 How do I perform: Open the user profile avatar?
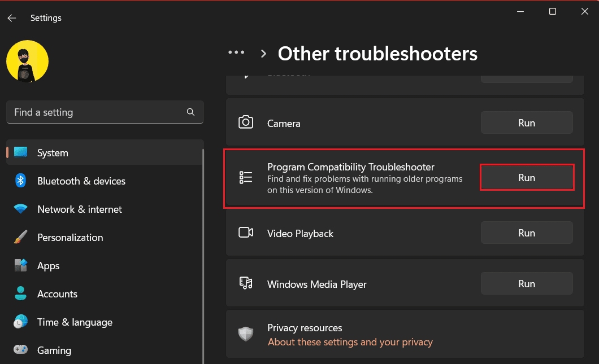click(28, 61)
